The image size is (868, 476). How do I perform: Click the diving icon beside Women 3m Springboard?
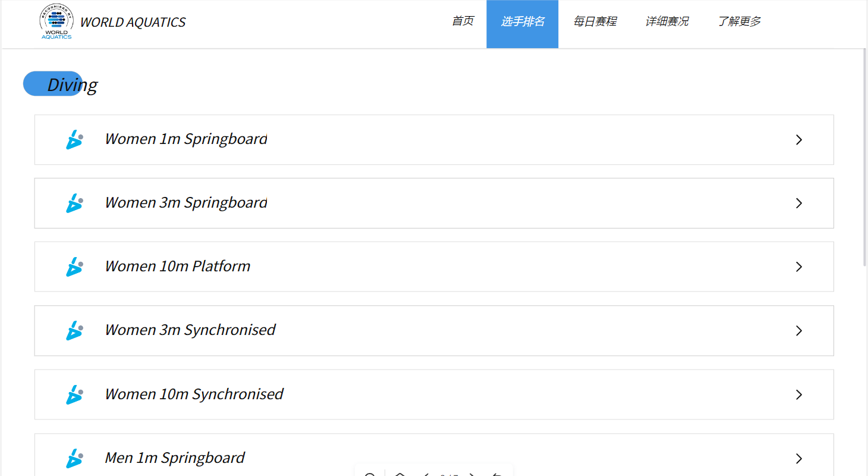tap(74, 203)
